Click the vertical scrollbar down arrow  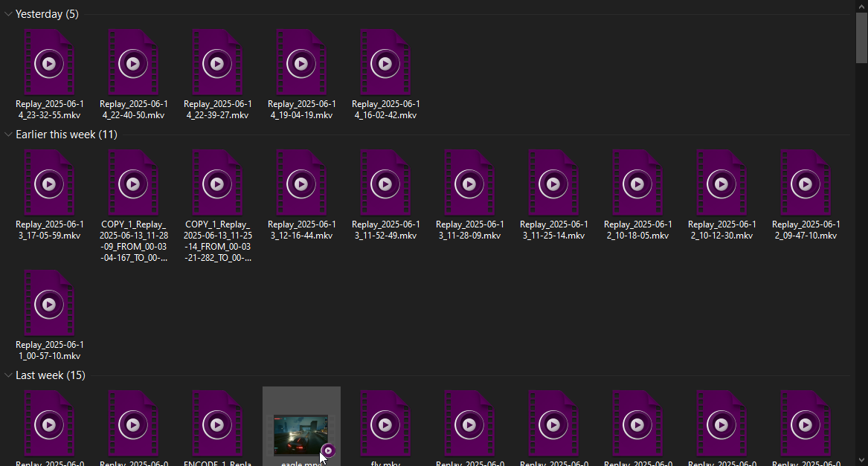(x=861, y=460)
